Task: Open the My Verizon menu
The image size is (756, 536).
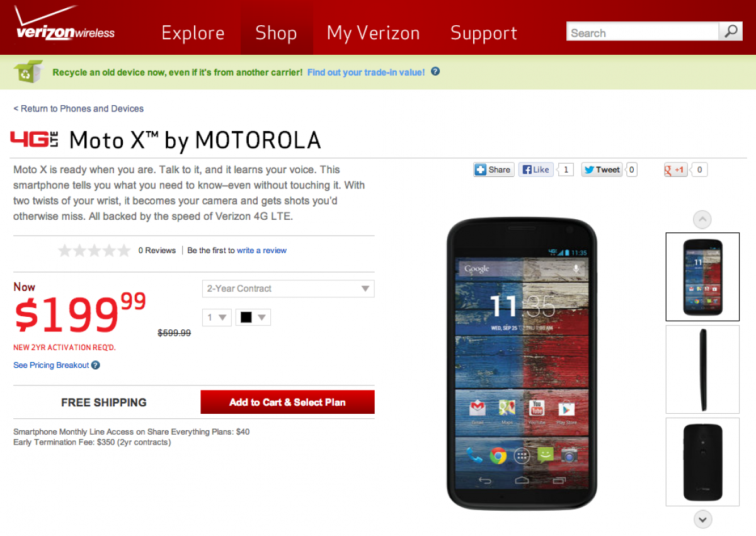Action: click(x=373, y=33)
